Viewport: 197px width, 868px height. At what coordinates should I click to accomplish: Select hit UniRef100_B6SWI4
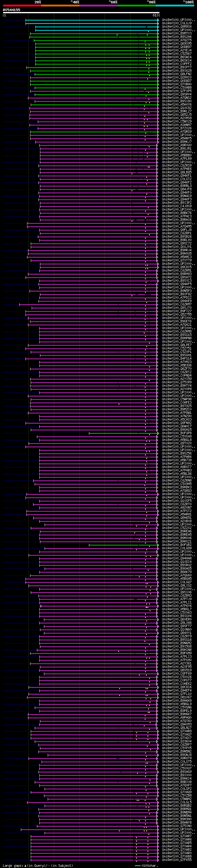click(177, 57)
